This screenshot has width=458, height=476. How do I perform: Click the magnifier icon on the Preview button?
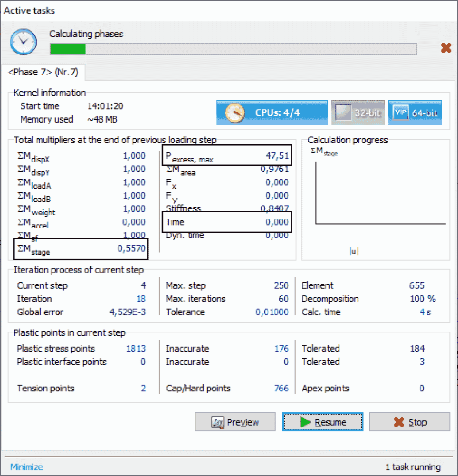(218, 422)
